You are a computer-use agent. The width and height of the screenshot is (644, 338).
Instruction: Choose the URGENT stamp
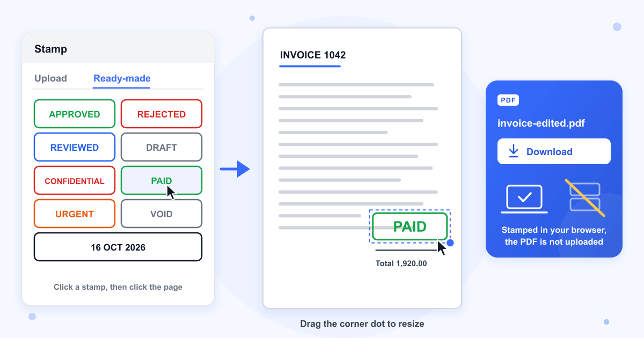[75, 214]
